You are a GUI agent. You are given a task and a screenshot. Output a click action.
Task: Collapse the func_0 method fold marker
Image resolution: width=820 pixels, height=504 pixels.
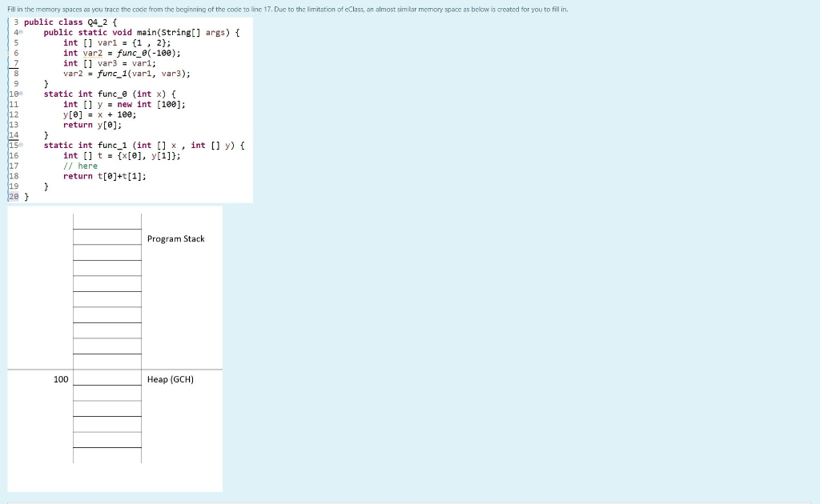coord(19,94)
